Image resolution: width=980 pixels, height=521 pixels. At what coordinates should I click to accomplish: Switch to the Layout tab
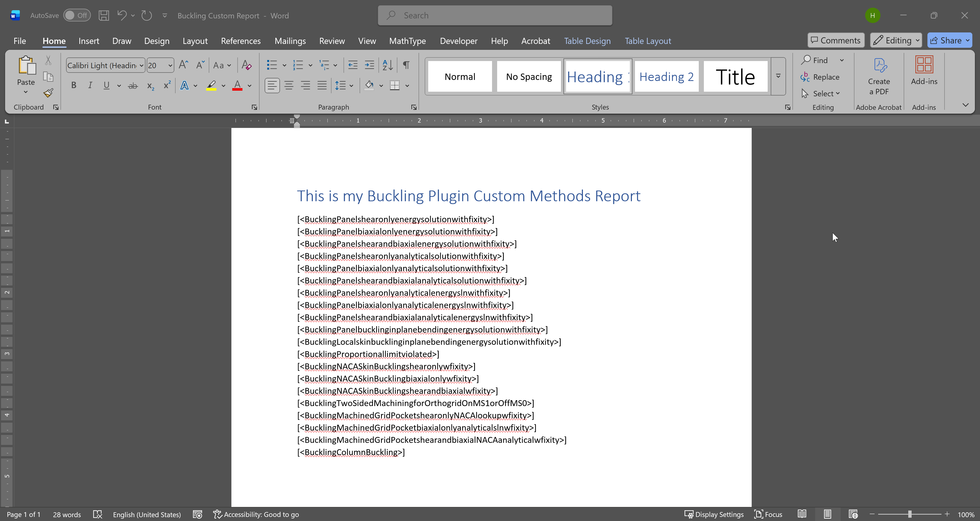tap(195, 41)
